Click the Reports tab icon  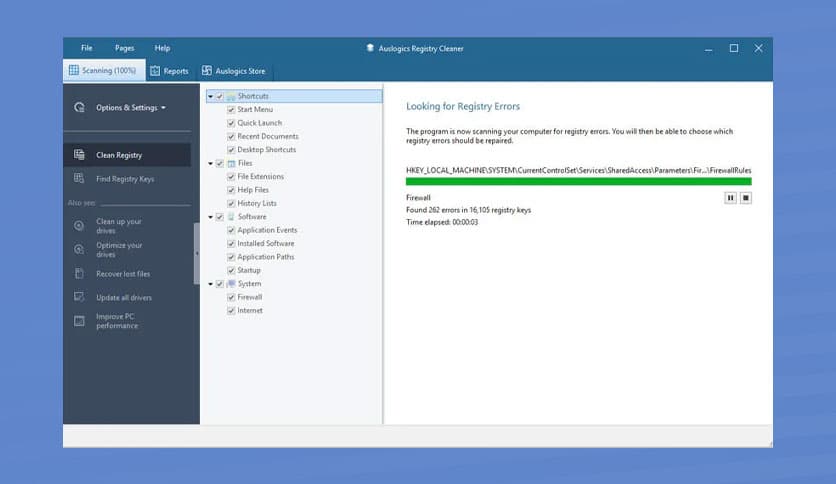point(155,71)
